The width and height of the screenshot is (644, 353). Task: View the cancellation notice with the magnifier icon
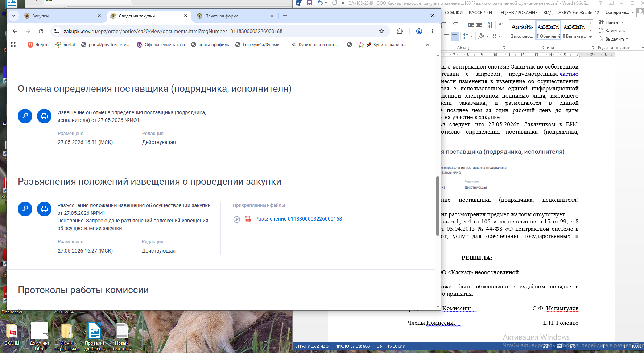[x=25, y=116]
